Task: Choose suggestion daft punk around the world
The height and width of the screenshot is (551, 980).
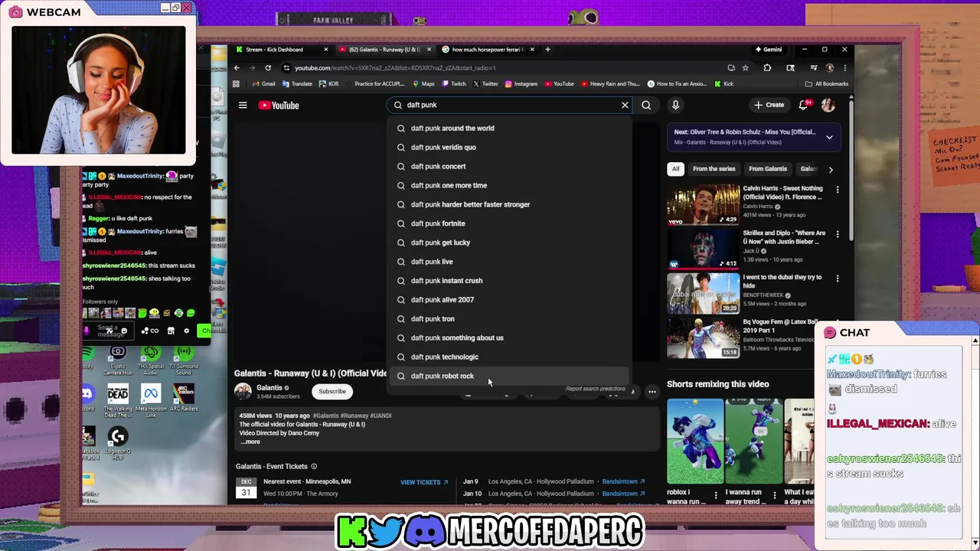Action: 510,129
